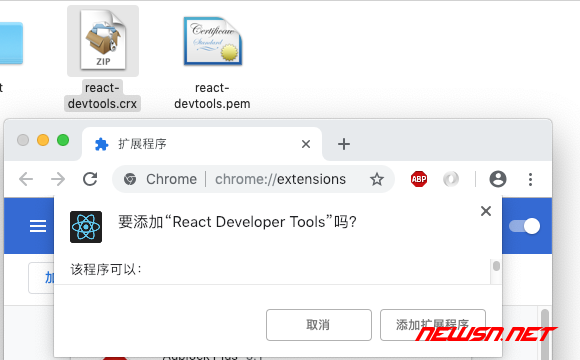
Task: Select the react-devtools.pem certificate file icon
Action: point(213,41)
